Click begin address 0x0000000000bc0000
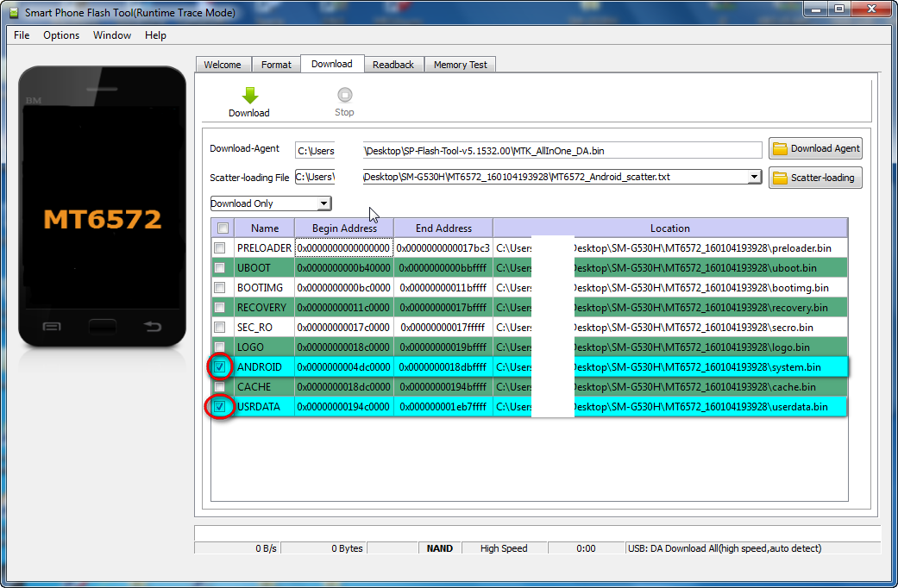This screenshot has width=898, height=588. pos(344,287)
